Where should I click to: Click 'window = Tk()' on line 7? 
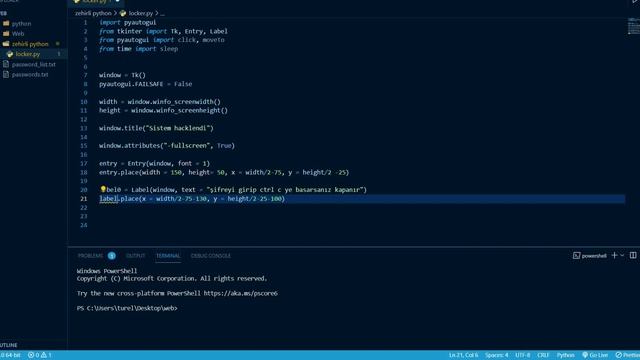122,75
